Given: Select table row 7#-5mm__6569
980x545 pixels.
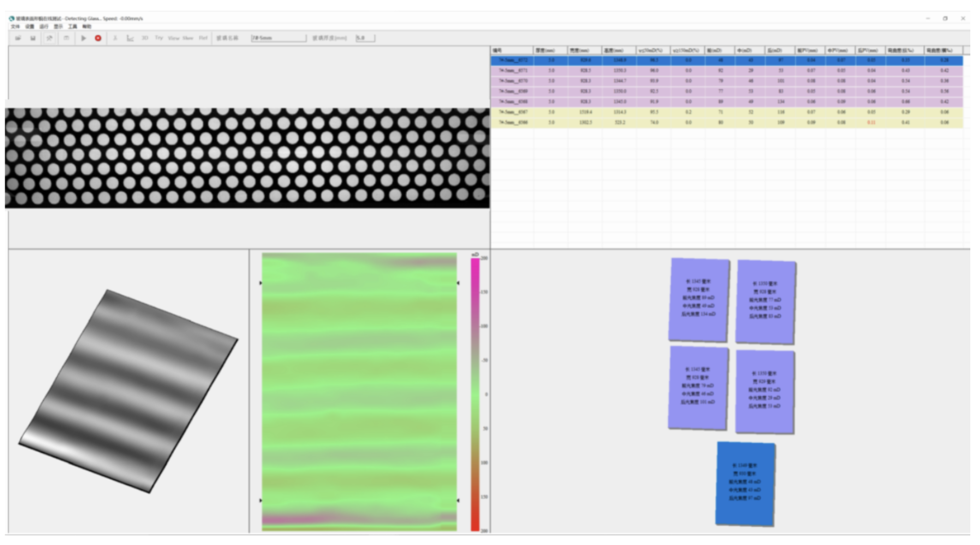Looking at the screenshot, I should pyautogui.click(x=727, y=91).
